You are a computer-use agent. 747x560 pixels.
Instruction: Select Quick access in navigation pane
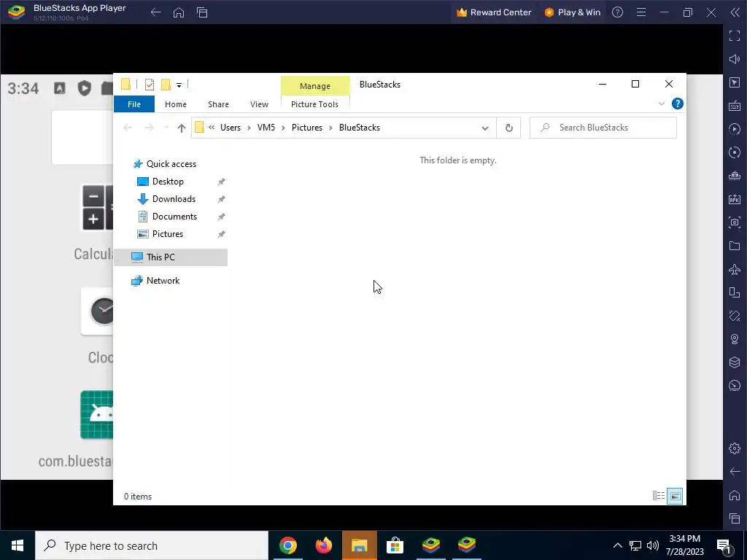(171, 164)
